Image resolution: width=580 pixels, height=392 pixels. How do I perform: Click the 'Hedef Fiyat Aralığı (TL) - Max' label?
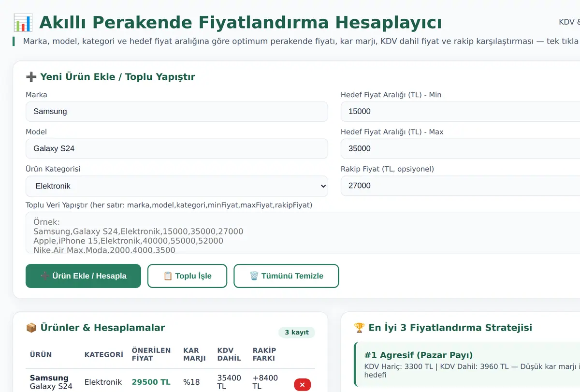click(392, 132)
